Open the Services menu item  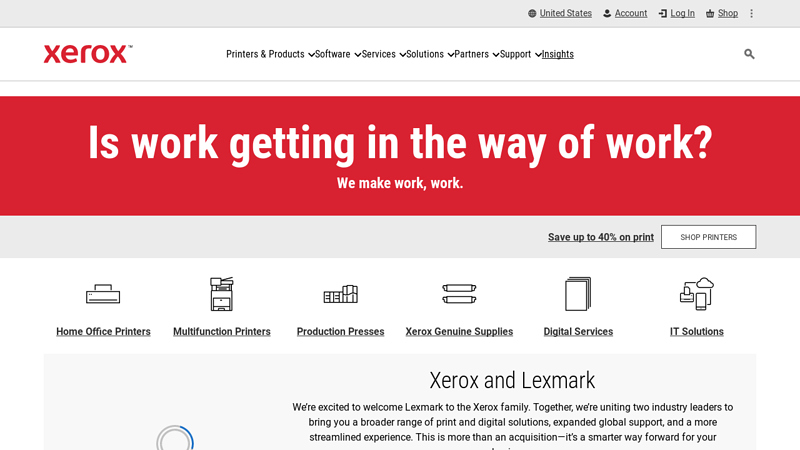point(379,54)
